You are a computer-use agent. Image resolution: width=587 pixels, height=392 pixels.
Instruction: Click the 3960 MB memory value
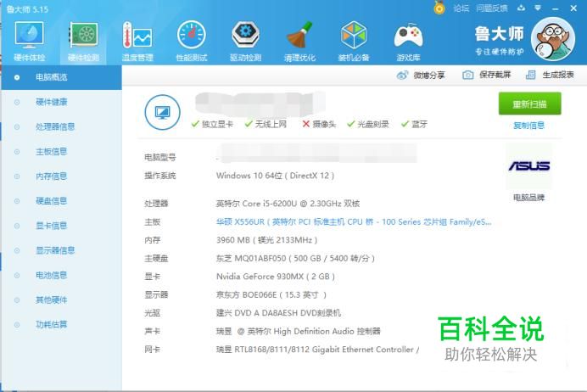266,240
